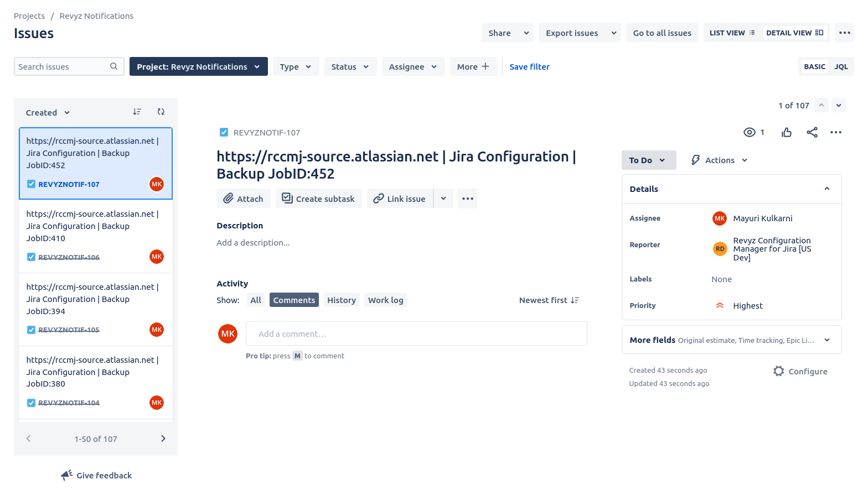Open the To Do status dropdown
The image size is (868, 495).
point(648,160)
